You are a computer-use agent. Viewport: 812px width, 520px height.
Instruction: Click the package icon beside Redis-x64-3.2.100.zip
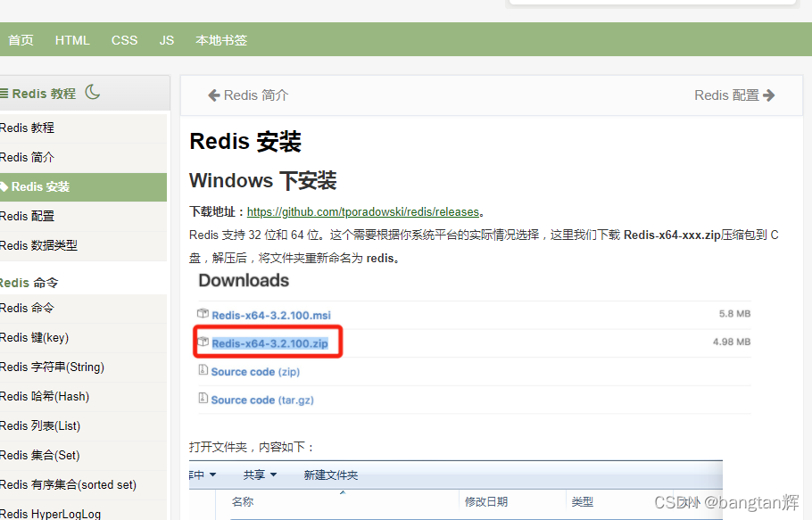203,342
